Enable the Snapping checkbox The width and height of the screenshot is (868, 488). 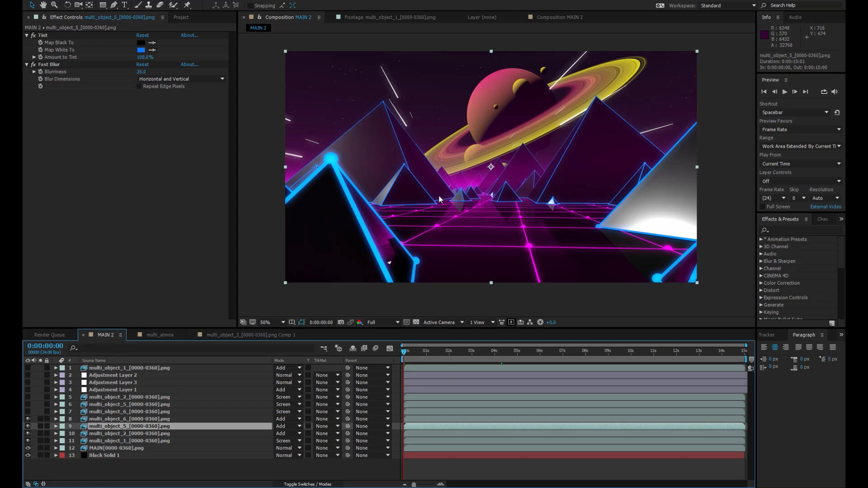tap(250, 5)
